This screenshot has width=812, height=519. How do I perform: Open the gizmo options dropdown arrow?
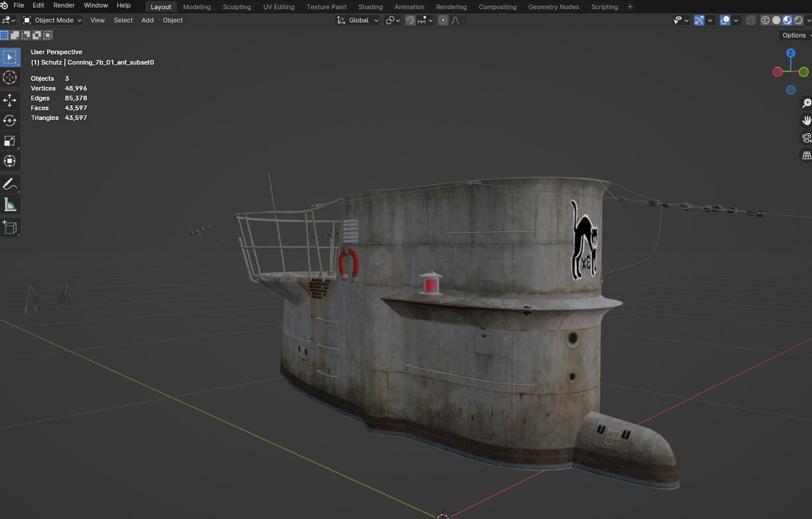click(x=710, y=20)
